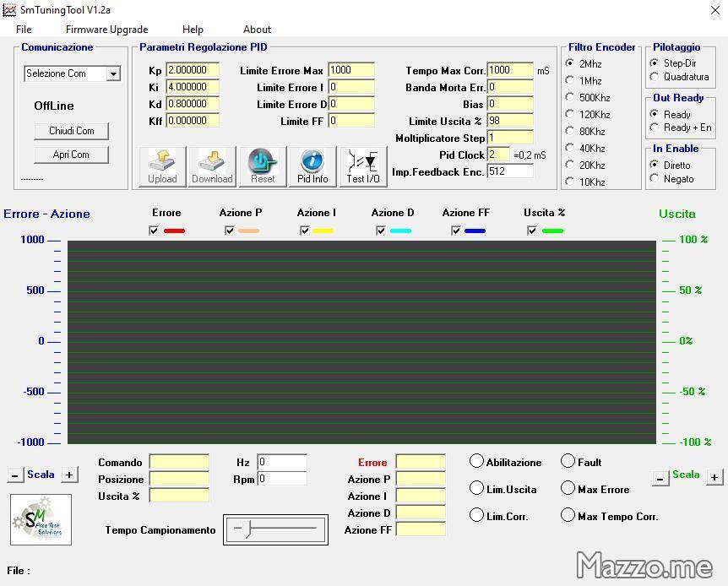Click the Fault status indicator
Viewport: 728px width, 586px height.
pos(568,461)
